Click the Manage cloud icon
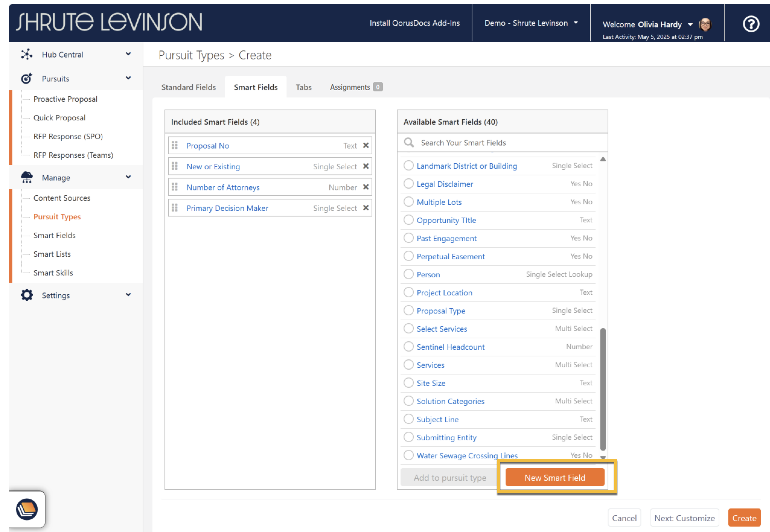Screen dimensions: 770x532 (27, 177)
